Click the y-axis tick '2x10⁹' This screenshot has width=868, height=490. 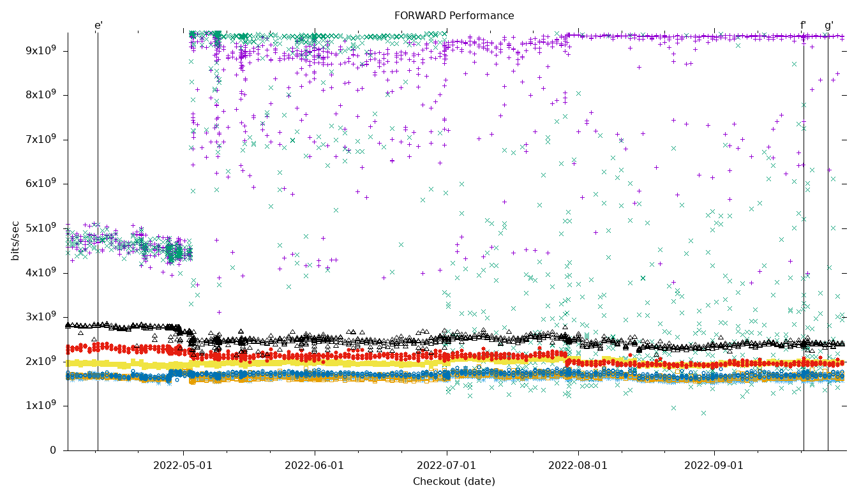41,361
